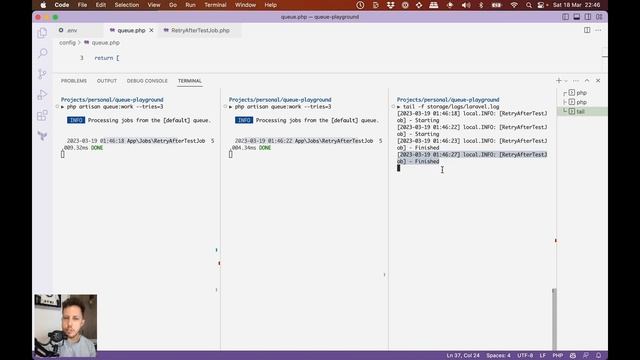Switch to the PROBLEMS panel tab
The image size is (640, 360).
(74, 81)
